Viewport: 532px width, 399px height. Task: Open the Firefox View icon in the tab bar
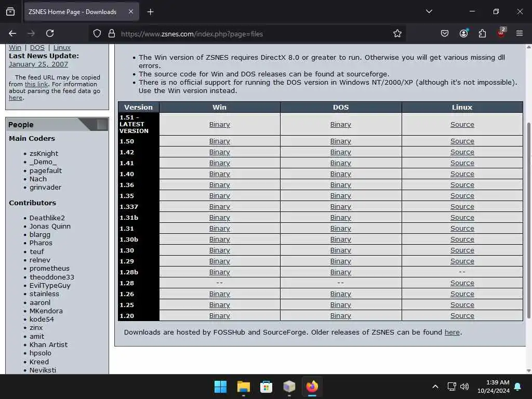point(10,12)
